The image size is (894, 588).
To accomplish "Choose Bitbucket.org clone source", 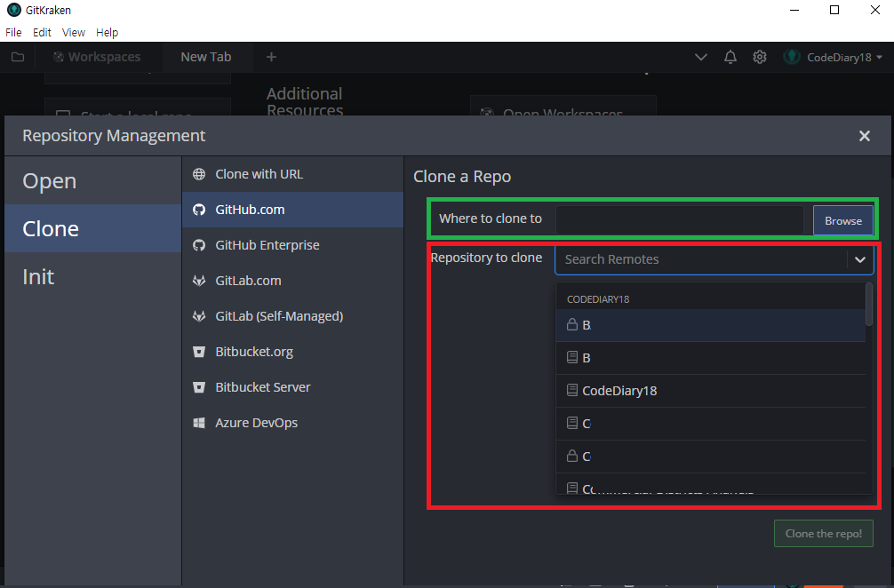I will [292, 352].
